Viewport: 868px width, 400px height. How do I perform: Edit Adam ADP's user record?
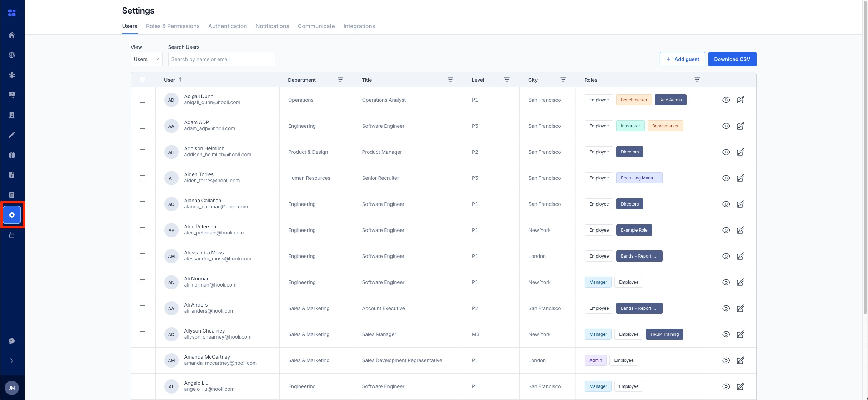coord(740,126)
